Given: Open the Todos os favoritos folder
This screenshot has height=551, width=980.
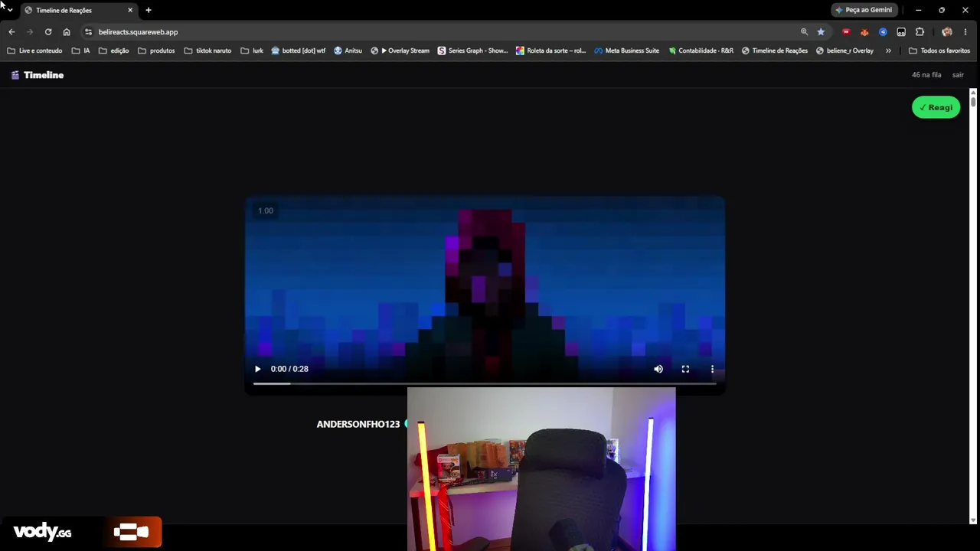Looking at the screenshot, I should click(x=939, y=51).
